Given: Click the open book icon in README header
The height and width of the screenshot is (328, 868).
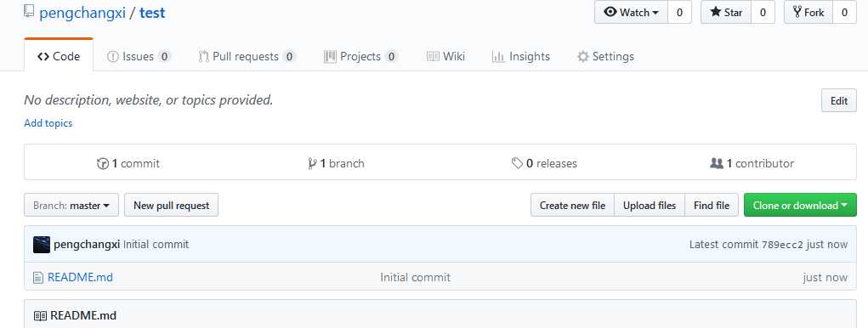Looking at the screenshot, I should tap(41, 316).
